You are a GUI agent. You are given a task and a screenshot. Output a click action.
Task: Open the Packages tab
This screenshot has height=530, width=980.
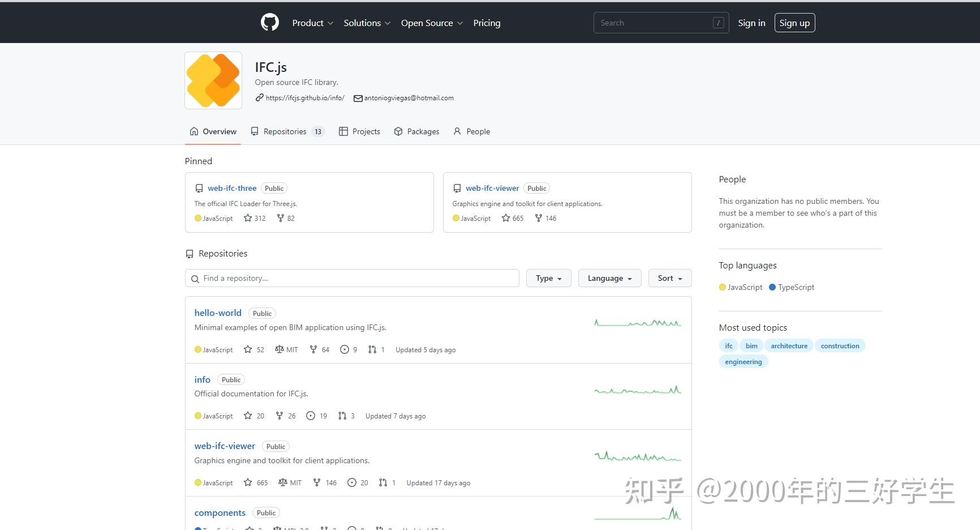[417, 131]
